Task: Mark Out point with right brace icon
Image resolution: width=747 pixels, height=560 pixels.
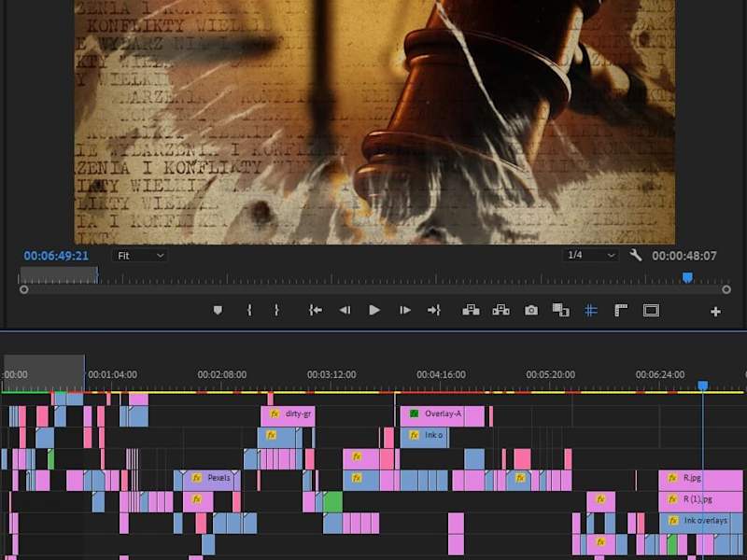Action: click(x=276, y=311)
